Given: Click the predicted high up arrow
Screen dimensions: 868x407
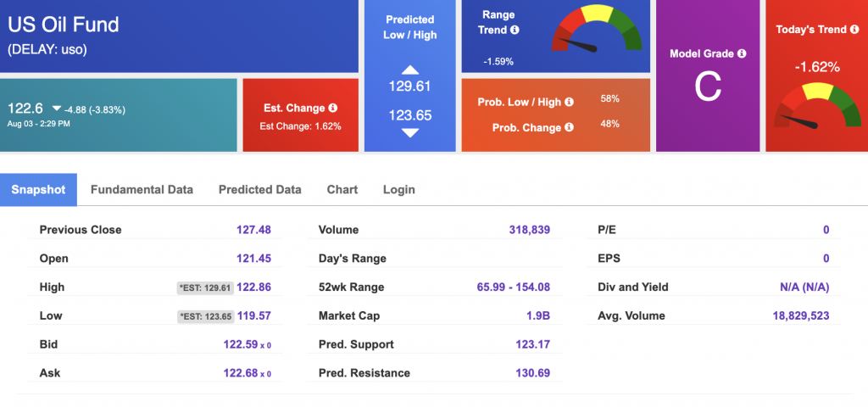Looking at the screenshot, I should coord(409,70).
